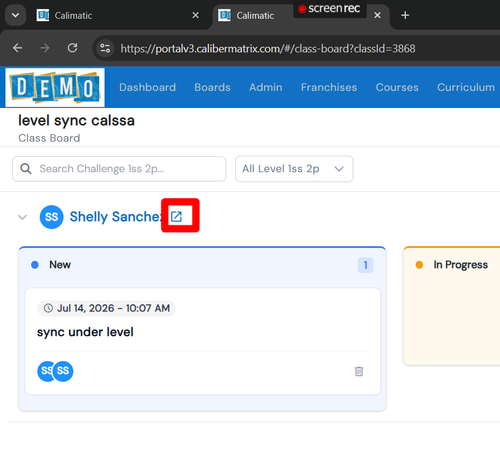Open the Boards menu
This screenshot has width=500, height=466.
pos(212,87)
